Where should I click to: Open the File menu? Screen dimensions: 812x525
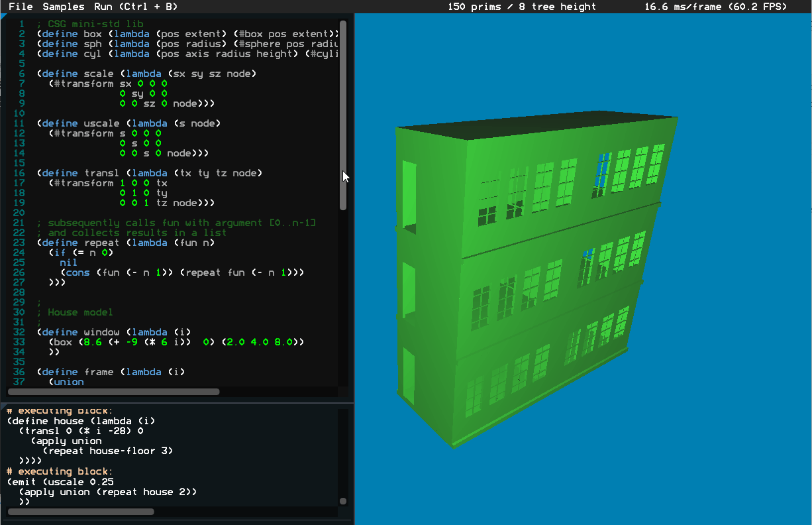pyautogui.click(x=21, y=7)
